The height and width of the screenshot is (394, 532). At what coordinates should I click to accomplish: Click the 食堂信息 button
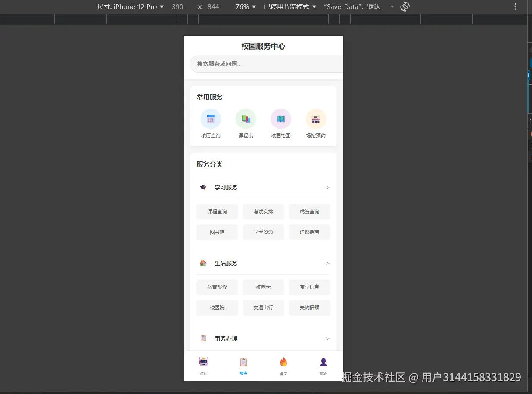[x=309, y=287]
